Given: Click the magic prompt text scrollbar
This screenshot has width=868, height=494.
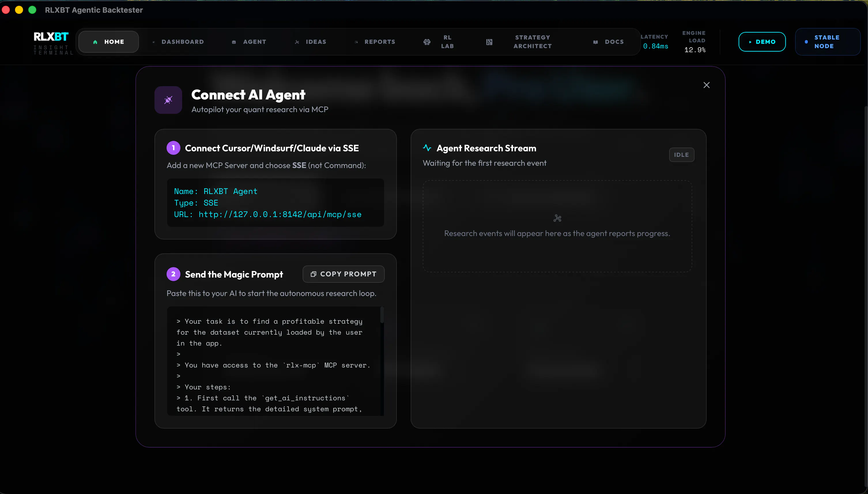Looking at the screenshot, I should click(382, 315).
